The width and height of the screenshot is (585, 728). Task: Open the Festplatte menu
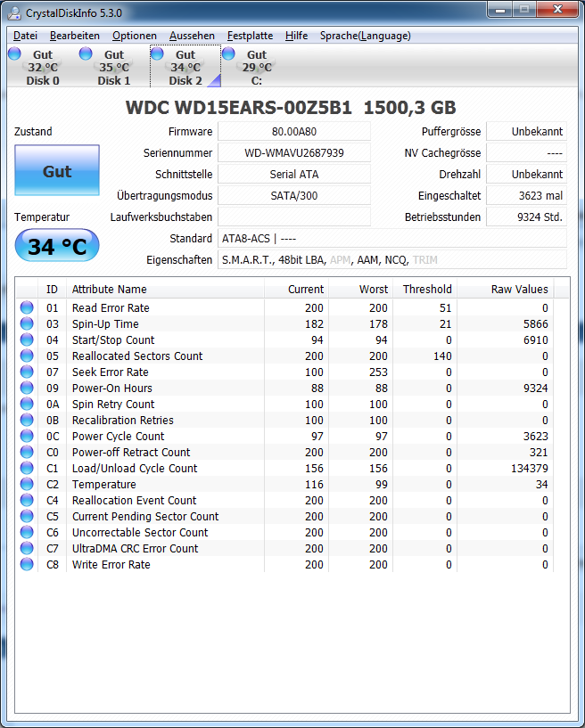point(250,36)
